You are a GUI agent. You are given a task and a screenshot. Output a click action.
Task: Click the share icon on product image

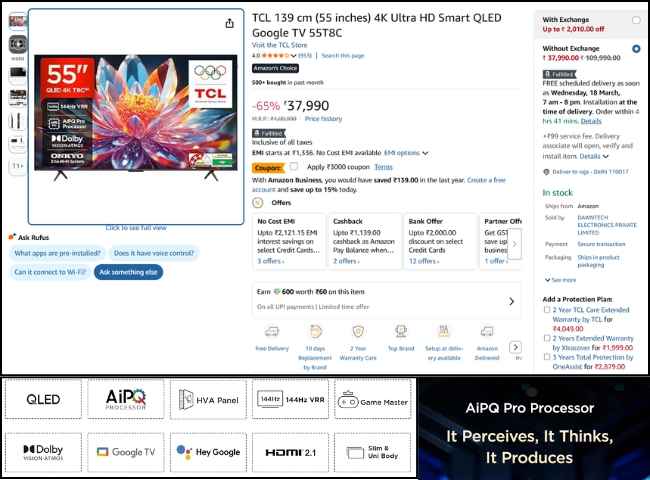[230, 24]
